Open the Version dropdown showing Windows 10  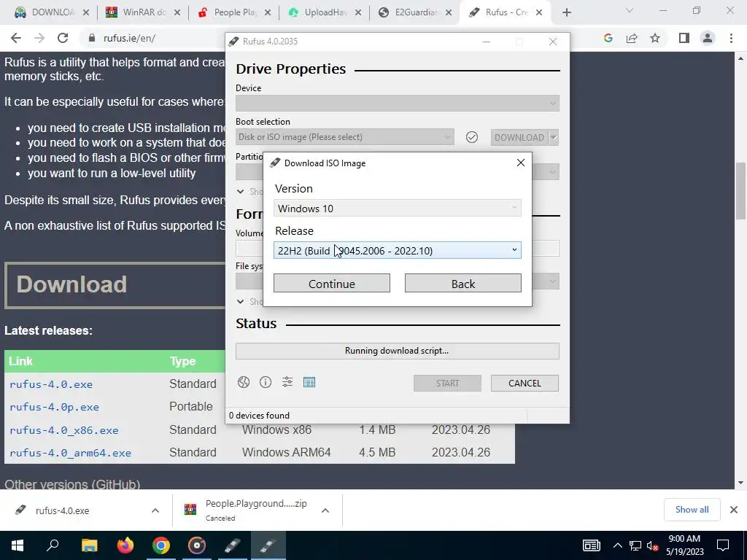(x=398, y=208)
